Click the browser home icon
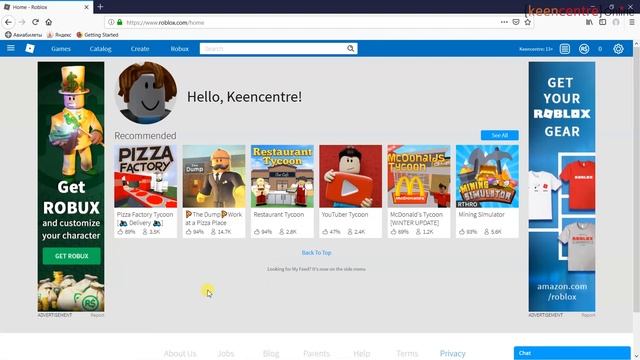 (49, 22)
